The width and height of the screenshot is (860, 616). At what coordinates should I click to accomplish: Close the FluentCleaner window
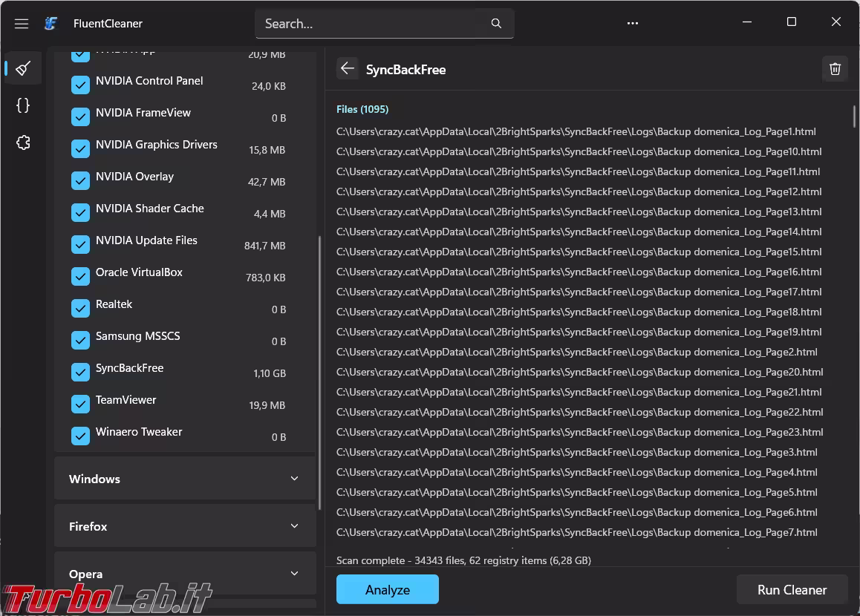pos(835,22)
